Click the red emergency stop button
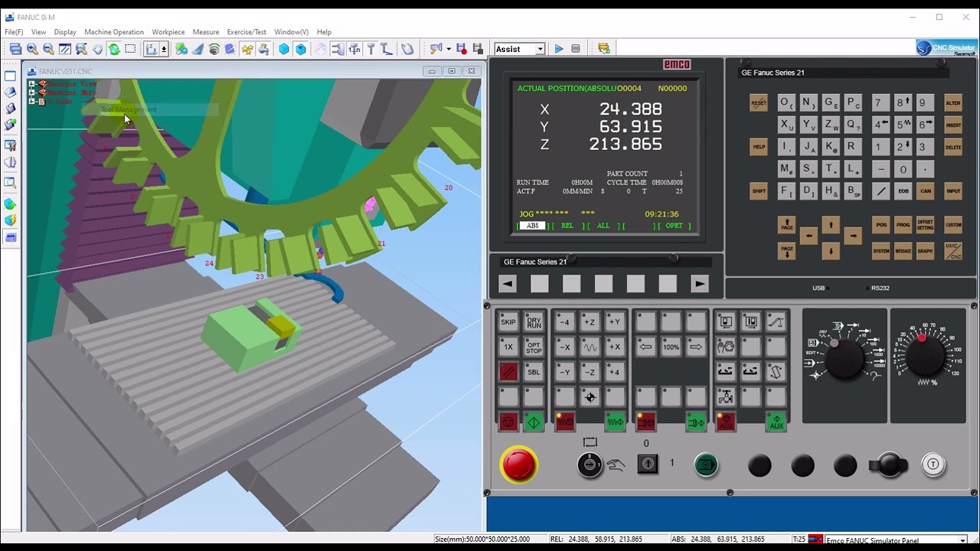The height and width of the screenshot is (551, 980). tap(518, 465)
